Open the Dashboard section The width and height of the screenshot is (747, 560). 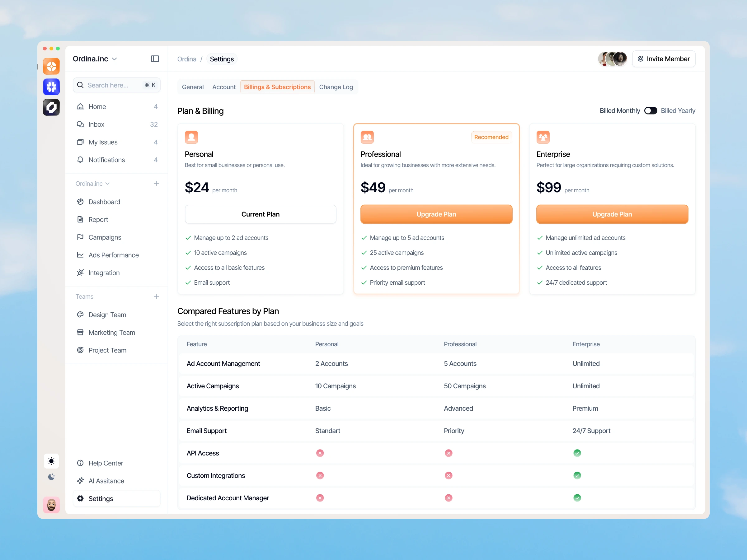tap(104, 202)
